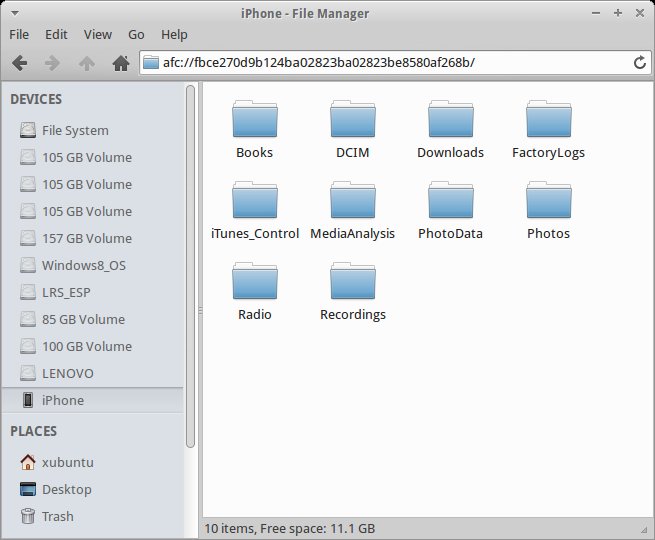Open the DCIM folder
The image size is (655, 540).
pyautogui.click(x=352, y=120)
